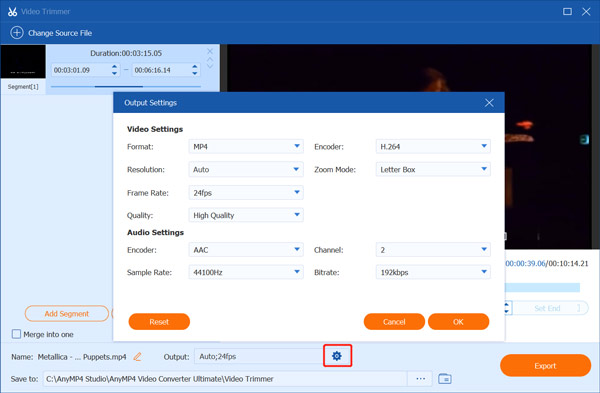Click Change Source File text
The height and width of the screenshot is (393, 600).
click(60, 33)
